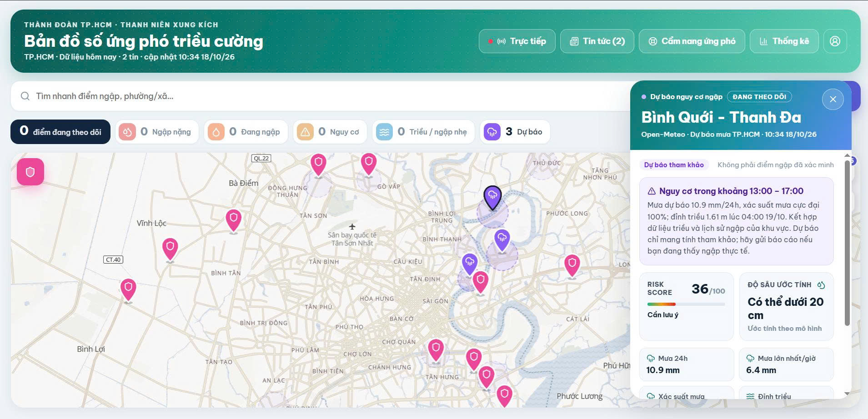Click the pink shield button on map
The image size is (868, 419).
pyautogui.click(x=30, y=172)
